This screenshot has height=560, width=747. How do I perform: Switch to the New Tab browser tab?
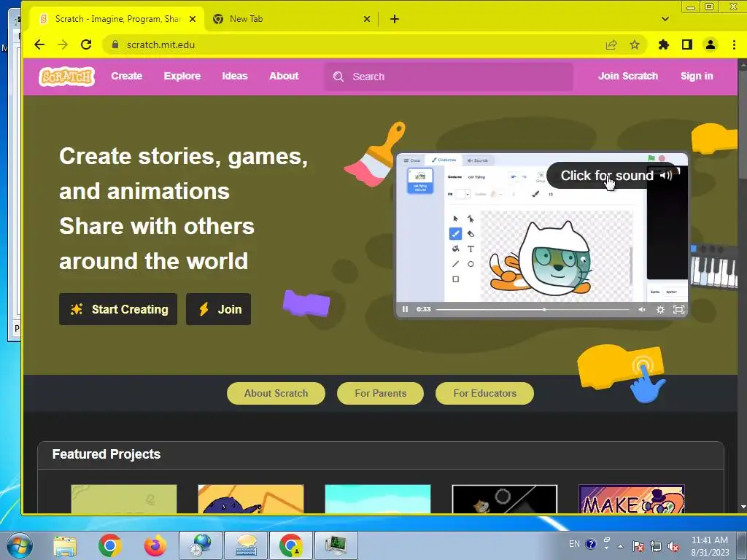[292, 19]
